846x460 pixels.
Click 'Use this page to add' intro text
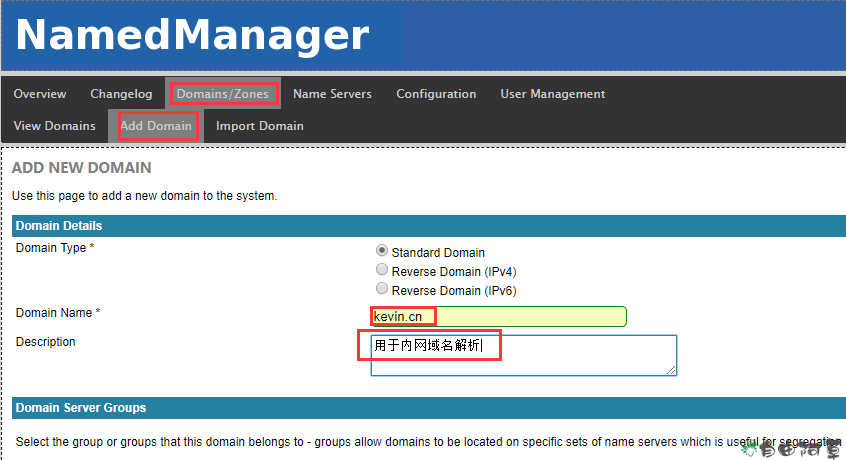pyautogui.click(x=145, y=196)
